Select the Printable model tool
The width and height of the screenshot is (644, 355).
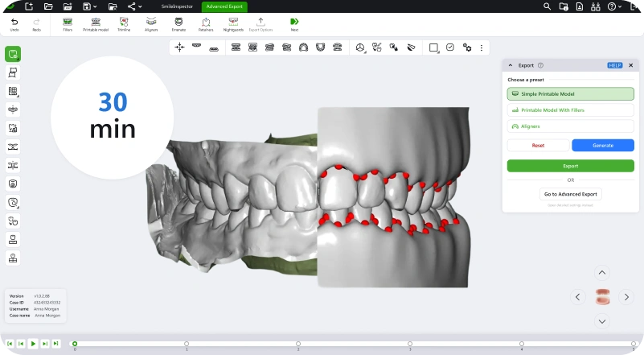click(96, 23)
